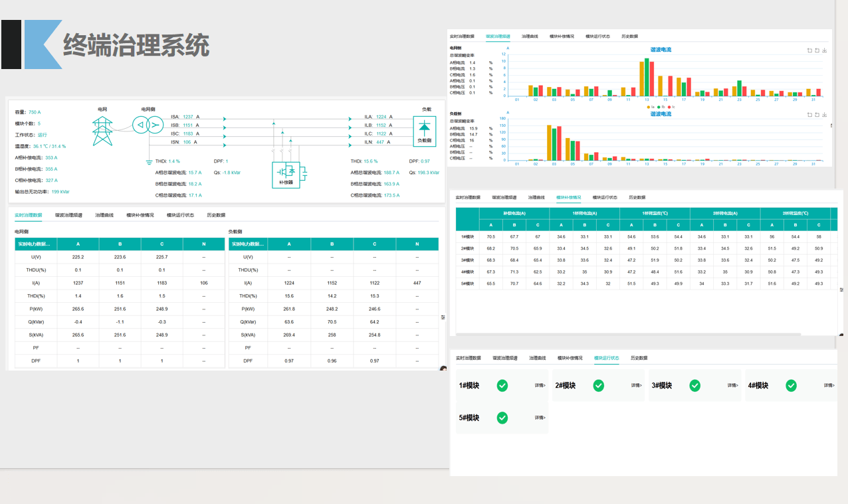Click the grid-side Qs value -1.8 kVar

231,172
